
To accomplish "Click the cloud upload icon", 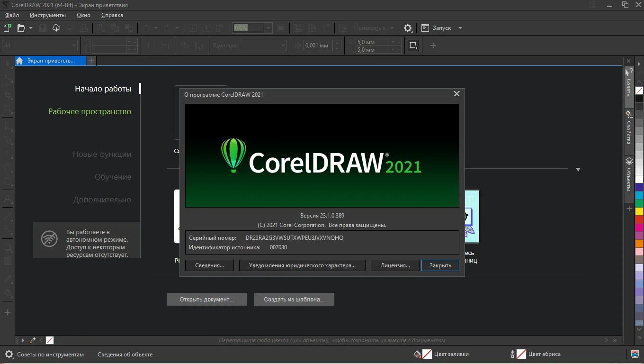I will (x=70, y=28).
